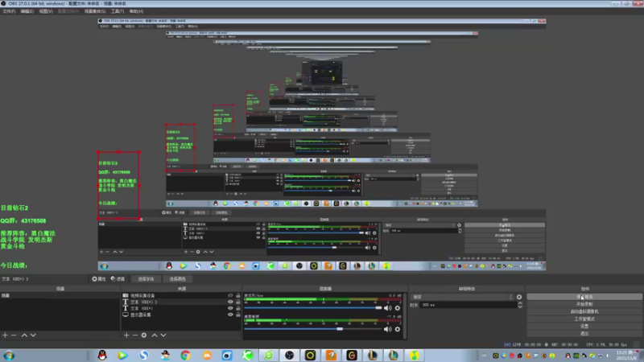Screen dimensions: 644x362
Task: Remove the selected source with minus icon
Action: (134, 335)
